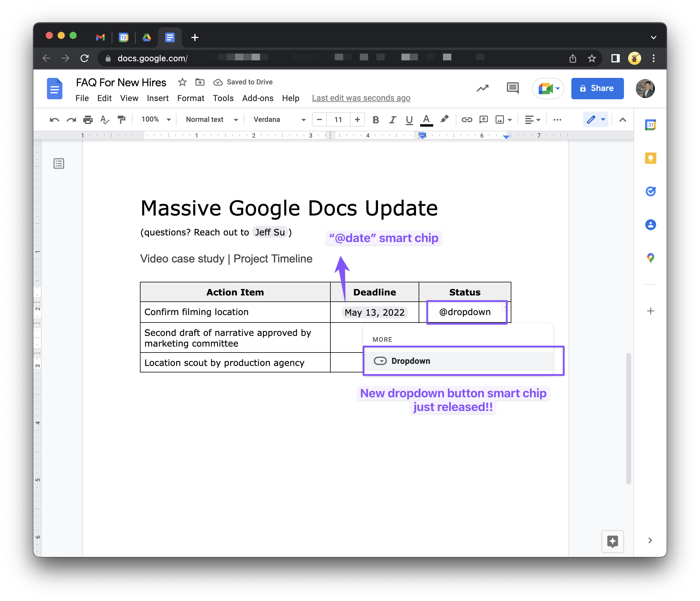Click the @dropdown Status cell
The height and width of the screenshot is (601, 700).
click(x=465, y=312)
